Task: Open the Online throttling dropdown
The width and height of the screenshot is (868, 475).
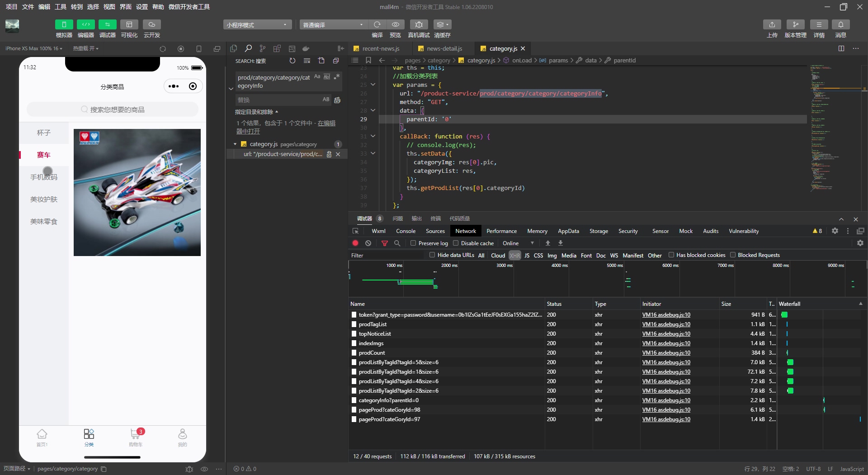Action: pyautogui.click(x=518, y=243)
